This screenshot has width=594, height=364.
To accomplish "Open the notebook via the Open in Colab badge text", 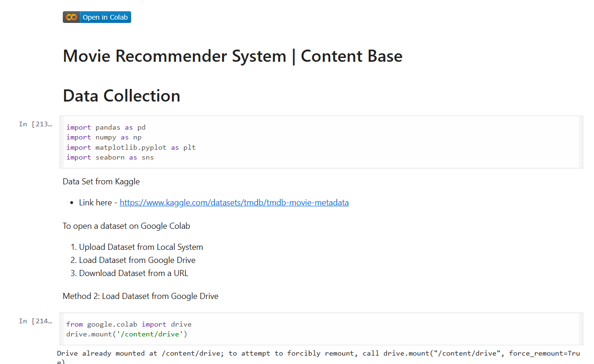I will pyautogui.click(x=105, y=17).
